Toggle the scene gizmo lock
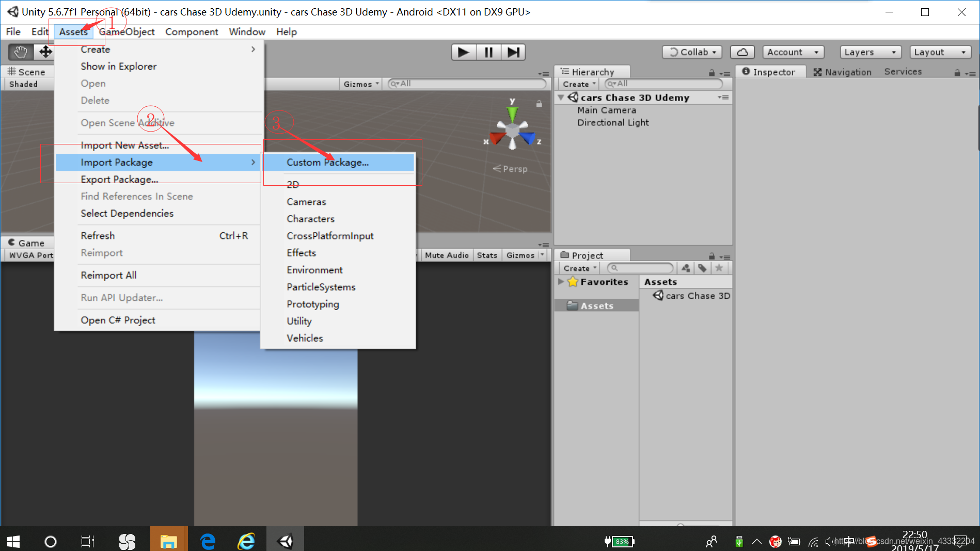Screen dimensions: 980x551 539,104
